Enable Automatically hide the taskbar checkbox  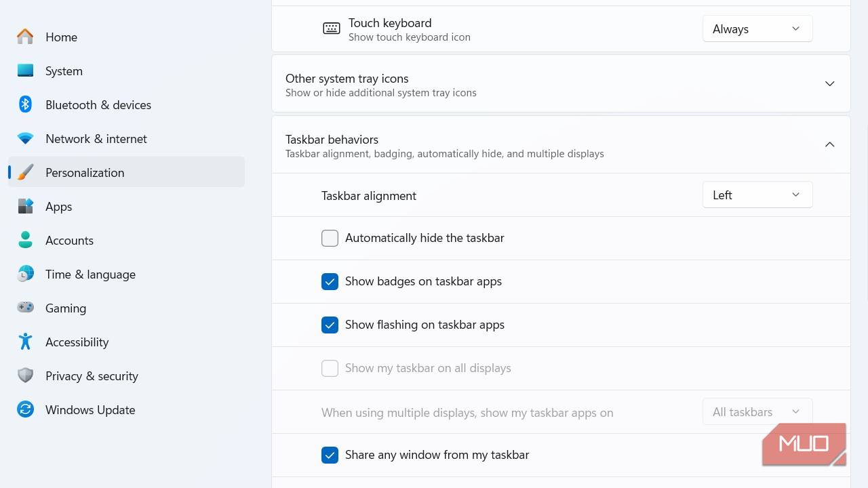click(330, 238)
